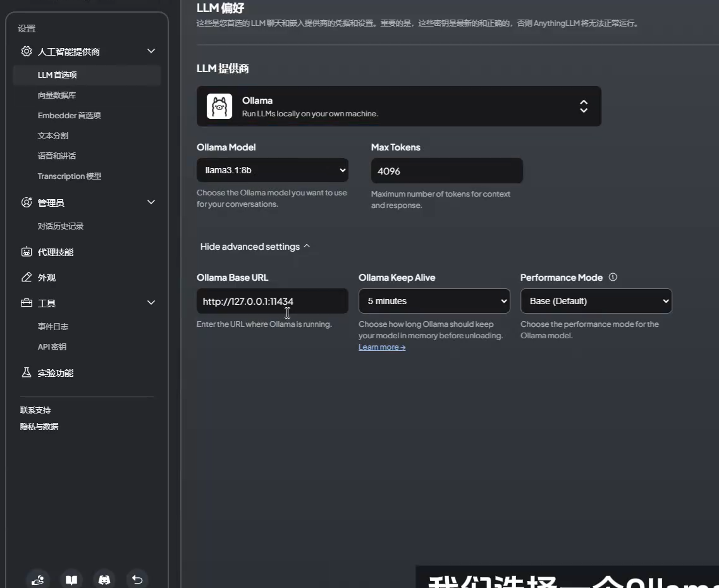Image resolution: width=719 pixels, height=588 pixels.
Task: Open Transcription 模型 page
Action: (x=70, y=176)
